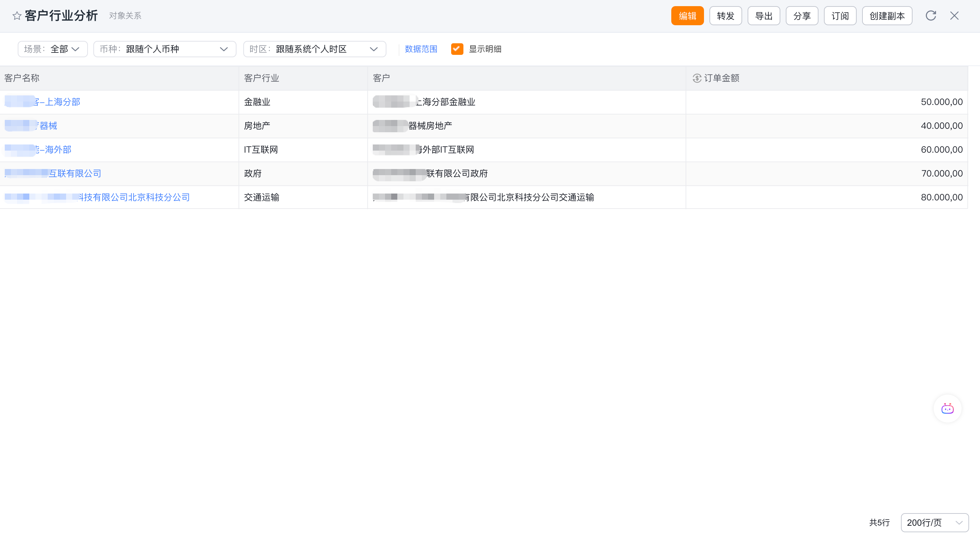This screenshot has height=537, width=980.
Task: Open the 时区 跟随系统个人时区 dropdown
Action: pos(315,49)
